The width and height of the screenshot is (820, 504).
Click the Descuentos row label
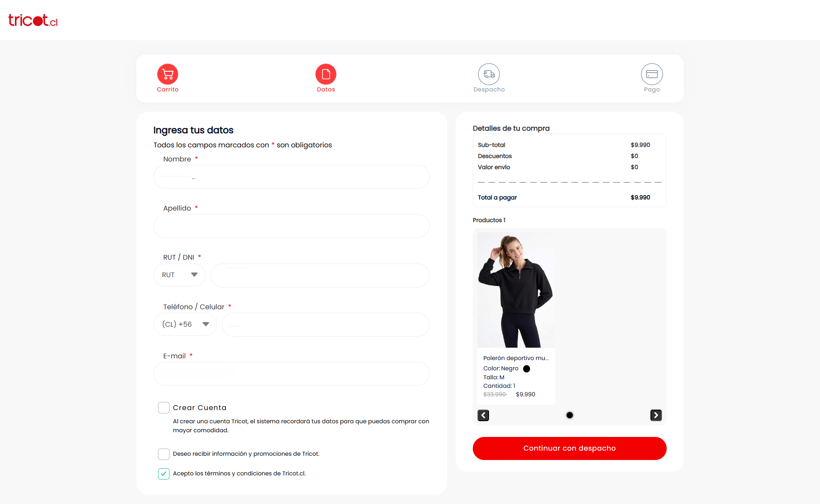(x=495, y=156)
